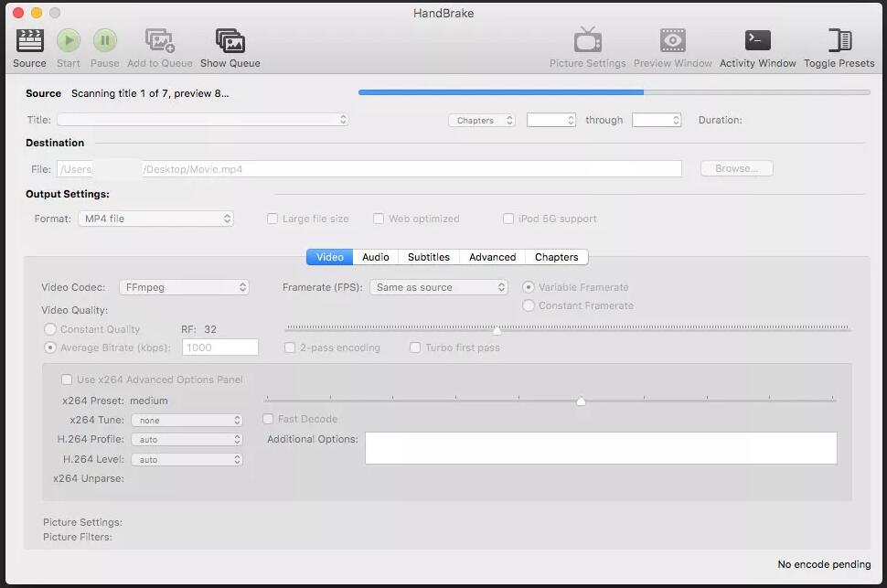Click the destination File path field
The image size is (887, 588).
(369, 168)
